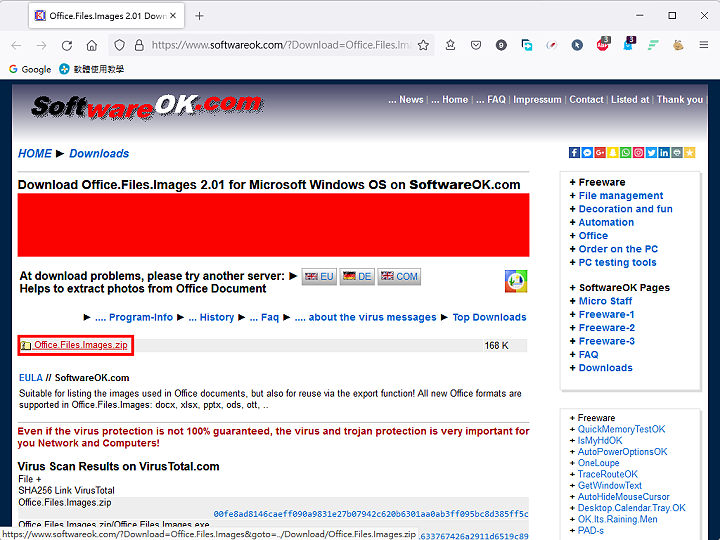The image size is (720, 540).
Task: Open the Micro Staff page
Action: point(605,301)
